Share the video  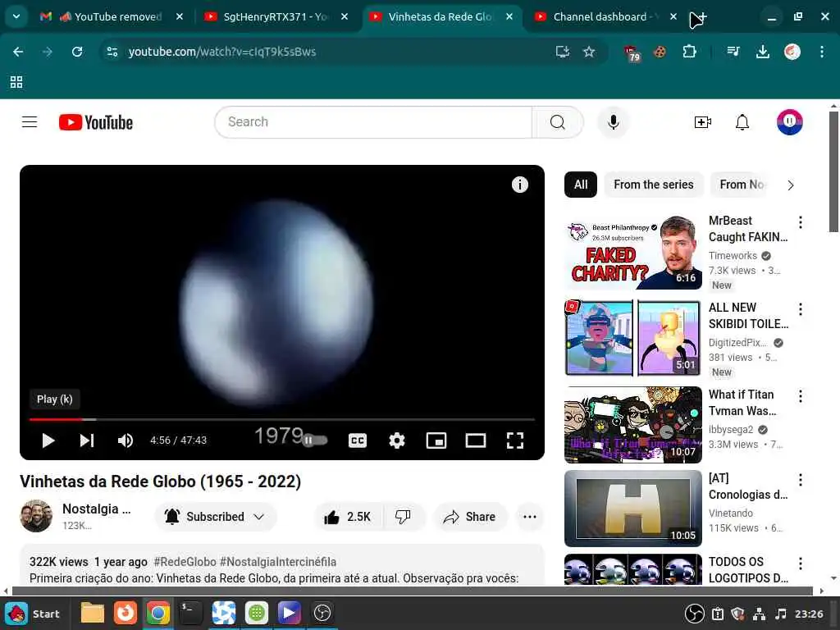(x=469, y=517)
